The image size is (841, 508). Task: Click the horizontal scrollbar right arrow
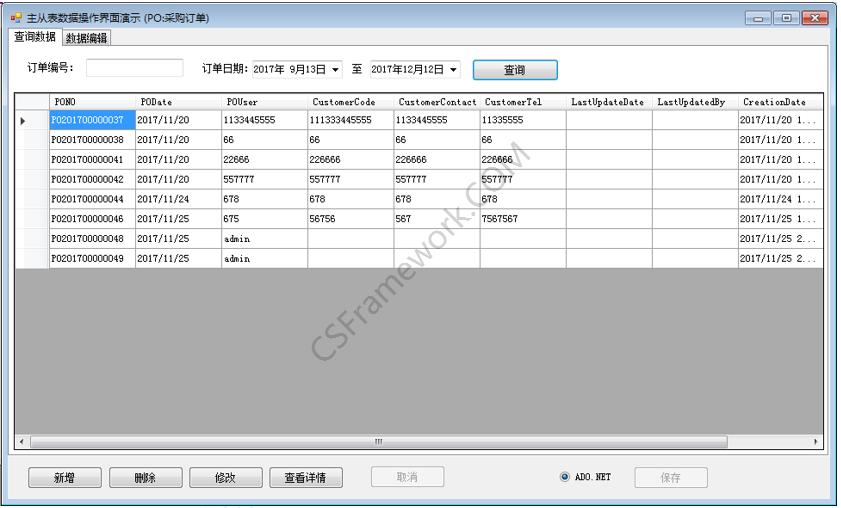pyautogui.click(x=816, y=441)
